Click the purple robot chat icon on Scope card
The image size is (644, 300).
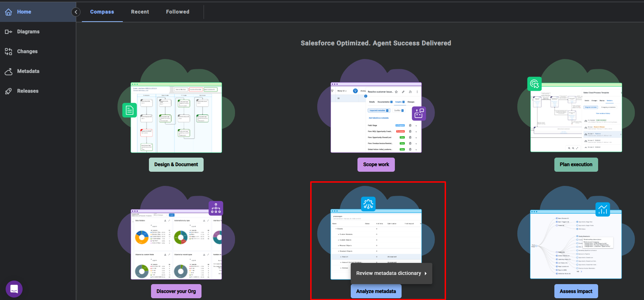[419, 113]
